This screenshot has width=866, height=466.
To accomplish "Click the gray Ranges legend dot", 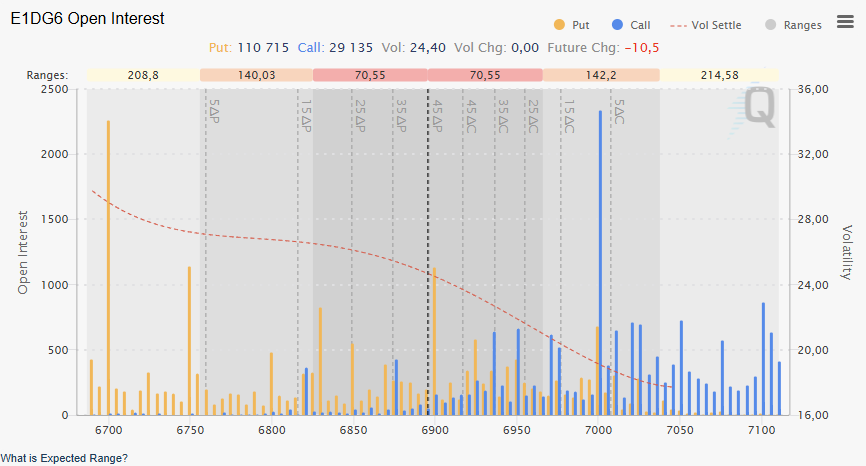I will (770, 25).
